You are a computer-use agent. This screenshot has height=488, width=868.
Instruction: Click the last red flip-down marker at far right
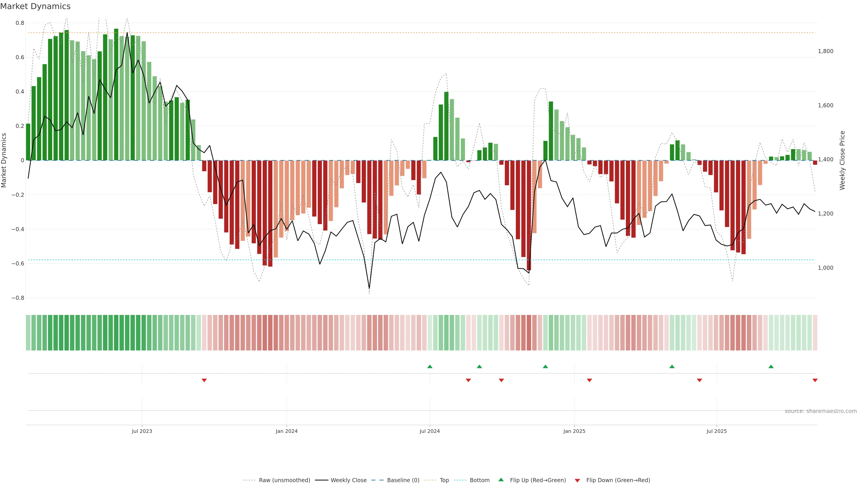pyautogui.click(x=815, y=380)
